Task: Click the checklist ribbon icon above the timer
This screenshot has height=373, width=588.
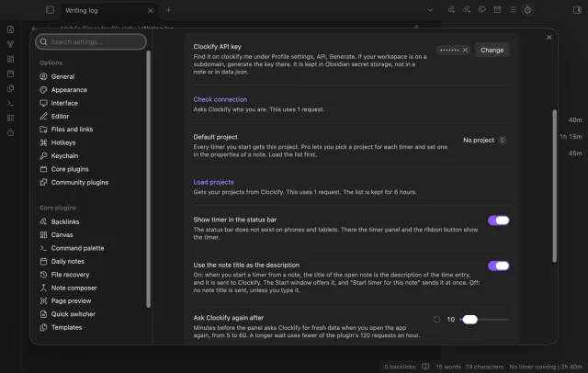Action: click(10, 119)
